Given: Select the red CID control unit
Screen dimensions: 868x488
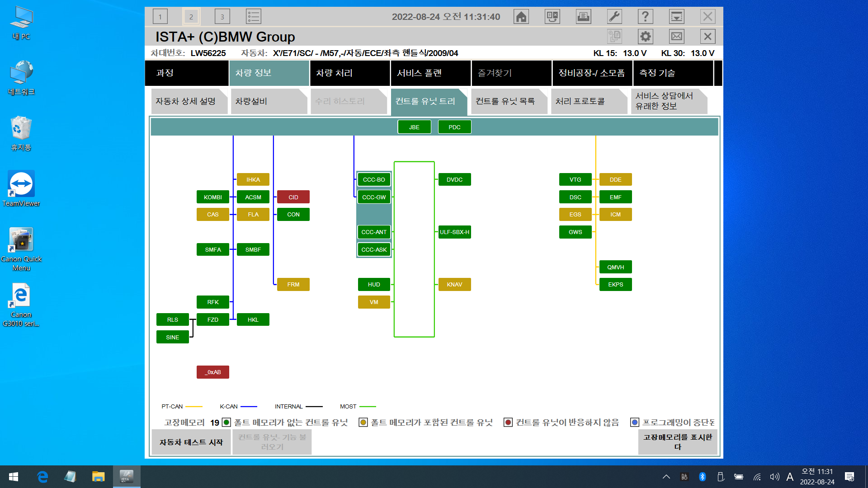Looking at the screenshot, I should coord(293,197).
